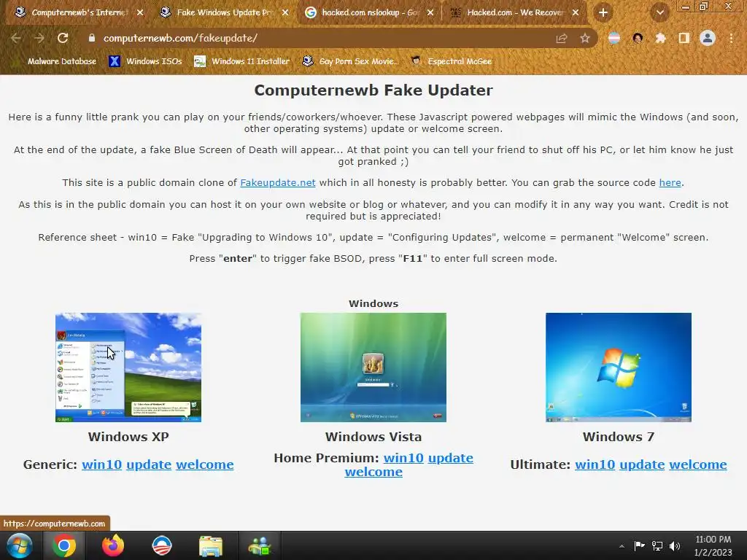Screen dimensions: 747x560
Task: Open the extensions puzzle piece menu
Action: (660, 38)
